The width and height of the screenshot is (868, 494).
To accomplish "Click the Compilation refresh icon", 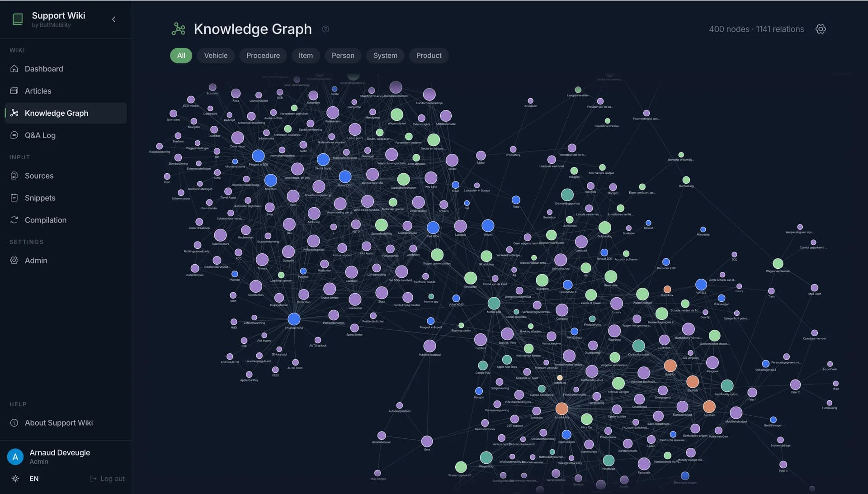I will (14, 220).
